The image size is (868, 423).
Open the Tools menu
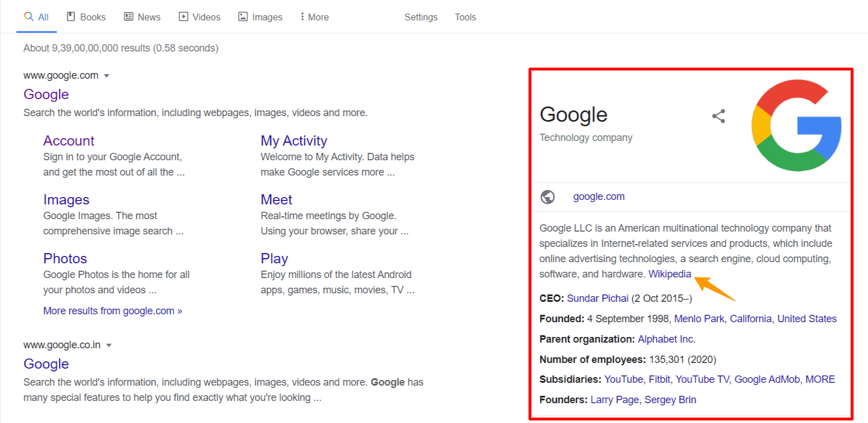[x=465, y=17]
